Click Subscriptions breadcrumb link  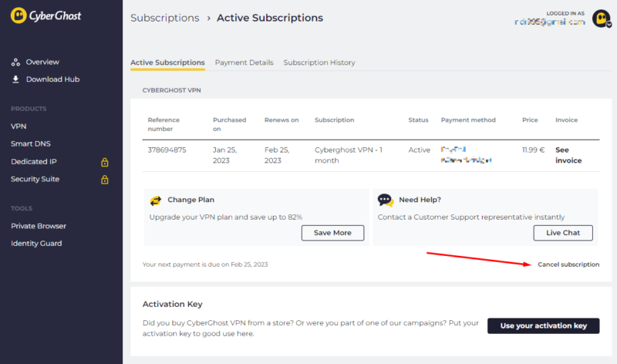[x=165, y=18]
